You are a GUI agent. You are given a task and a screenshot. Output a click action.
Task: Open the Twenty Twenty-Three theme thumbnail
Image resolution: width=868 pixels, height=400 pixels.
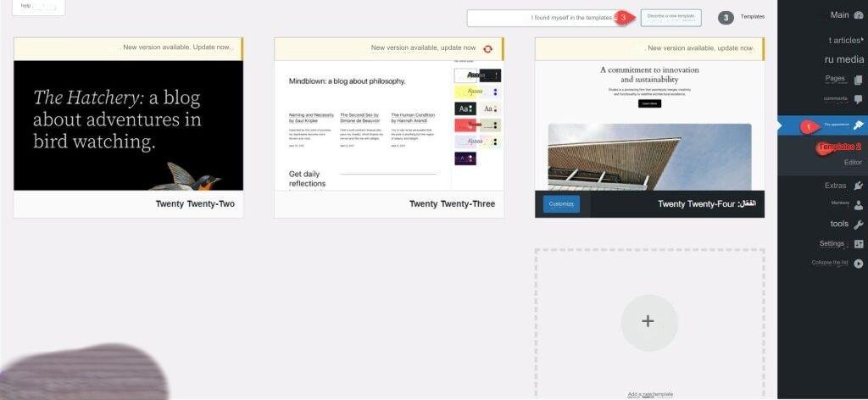pyautogui.click(x=389, y=125)
